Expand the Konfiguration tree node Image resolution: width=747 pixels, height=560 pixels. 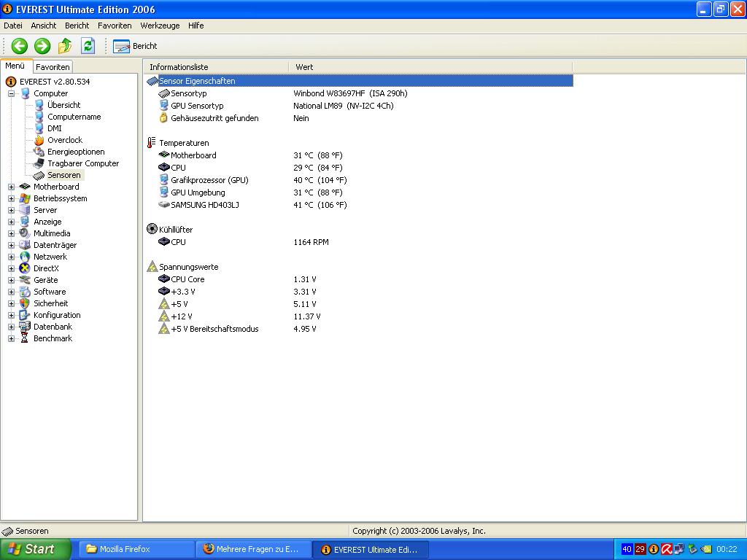pyautogui.click(x=12, y=315)
